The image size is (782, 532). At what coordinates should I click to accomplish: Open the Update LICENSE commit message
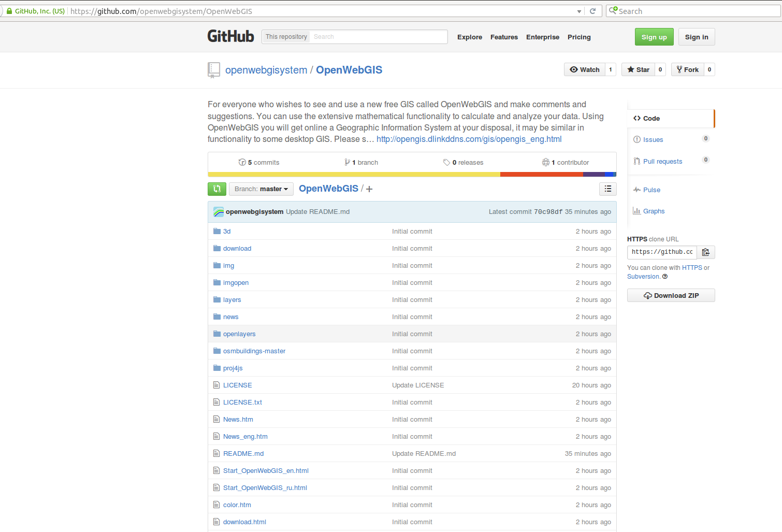click(x=418, y=385)
